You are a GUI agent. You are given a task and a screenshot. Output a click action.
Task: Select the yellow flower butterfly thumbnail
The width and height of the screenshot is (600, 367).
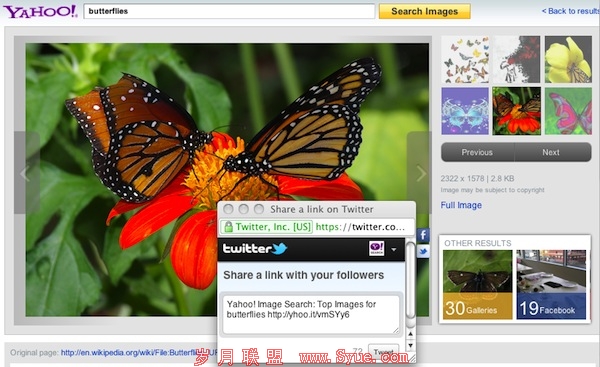point(568,59)
